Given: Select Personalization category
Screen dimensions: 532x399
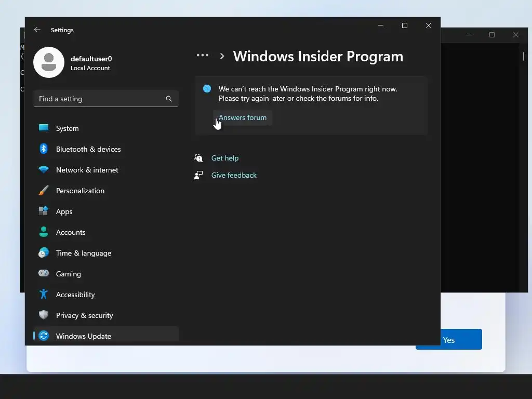Looking at the screenshot, I should pyautogui.click(x=106, y=191).
